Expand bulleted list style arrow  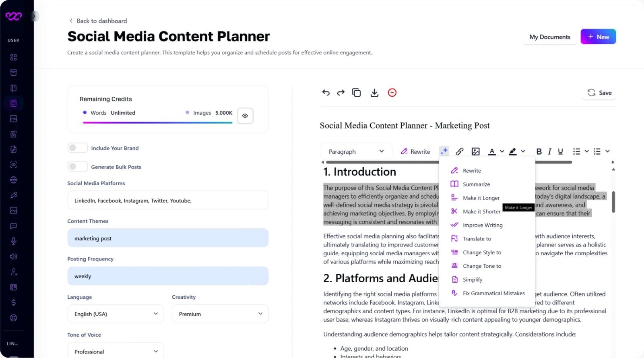[x=586, y=151]
